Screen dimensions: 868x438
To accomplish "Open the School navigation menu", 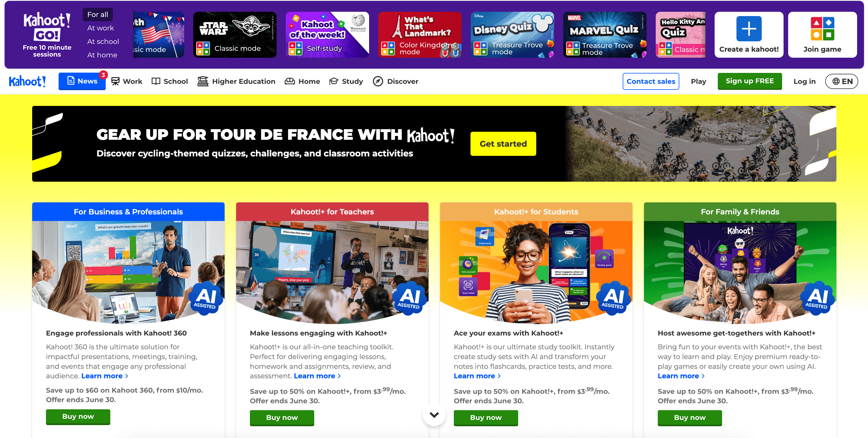I will coord(169,81).
